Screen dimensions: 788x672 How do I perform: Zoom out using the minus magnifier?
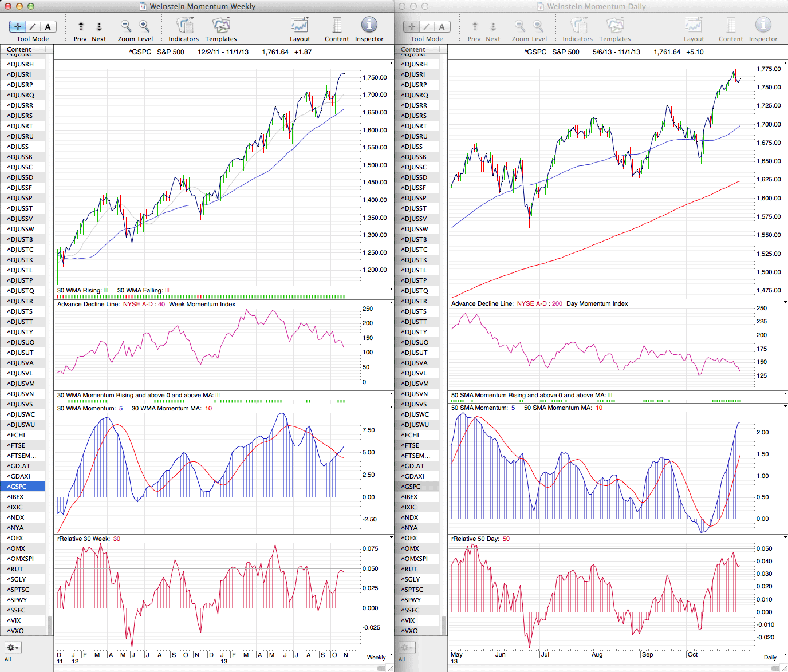(125, 26)
